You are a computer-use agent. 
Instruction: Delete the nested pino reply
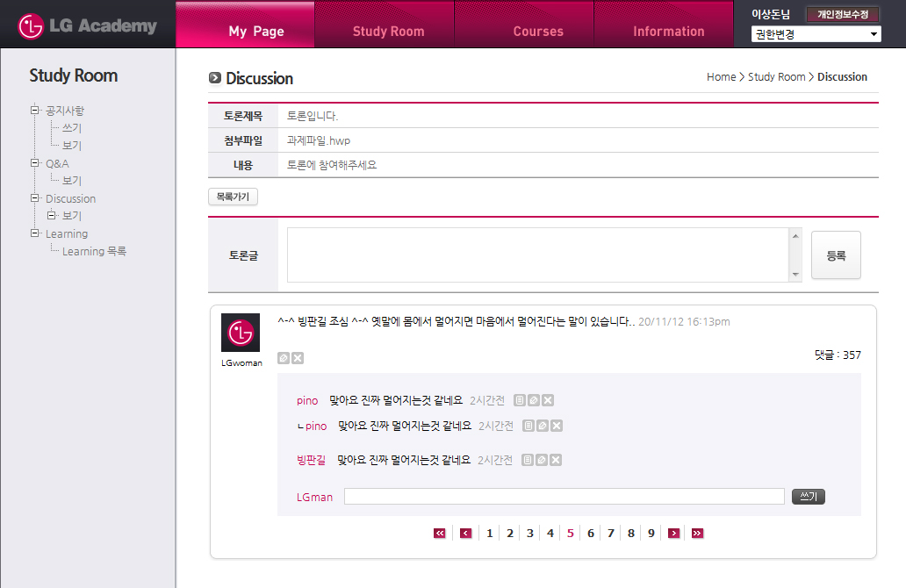(557, 426)
